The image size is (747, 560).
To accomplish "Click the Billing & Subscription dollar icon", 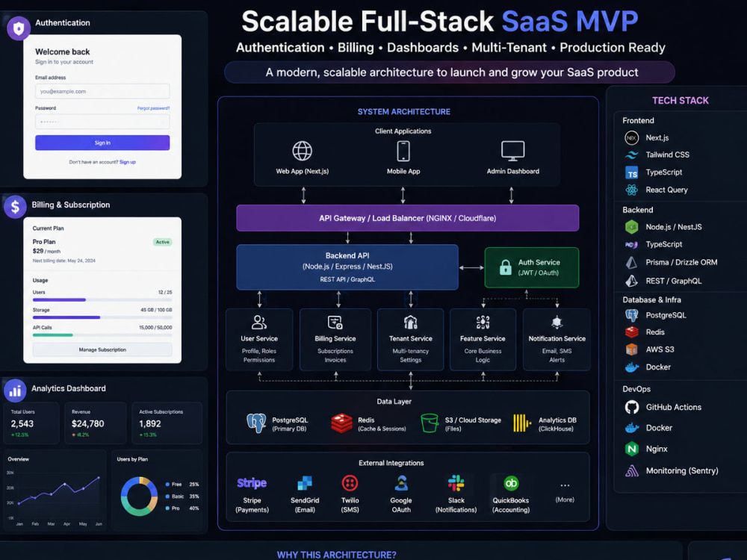I will tap(15, 207).
